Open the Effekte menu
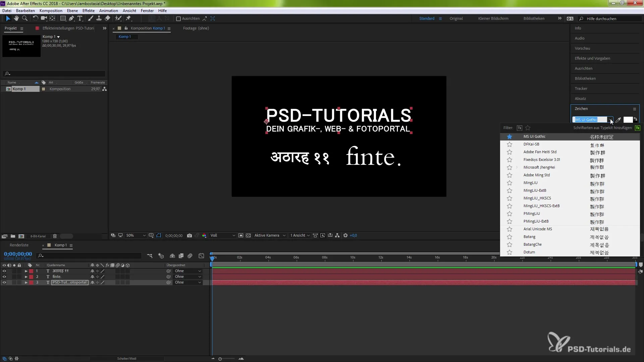The image size is (644, 362). [x=89, y=11]
